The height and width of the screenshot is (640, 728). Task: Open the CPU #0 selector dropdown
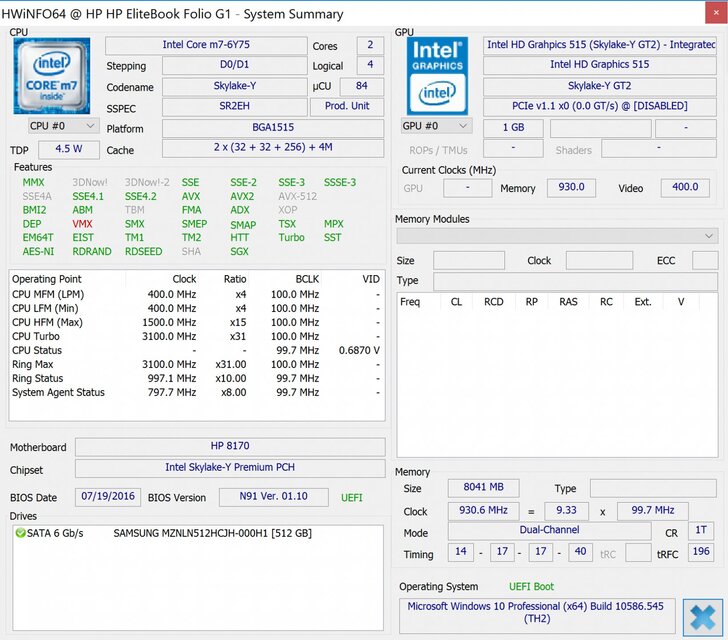[63, 126]
